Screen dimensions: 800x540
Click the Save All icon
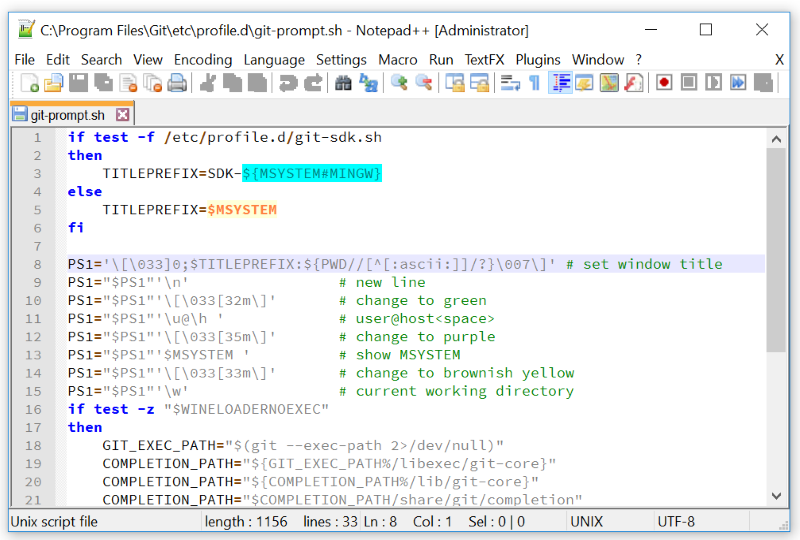click(x=104, y=83)
